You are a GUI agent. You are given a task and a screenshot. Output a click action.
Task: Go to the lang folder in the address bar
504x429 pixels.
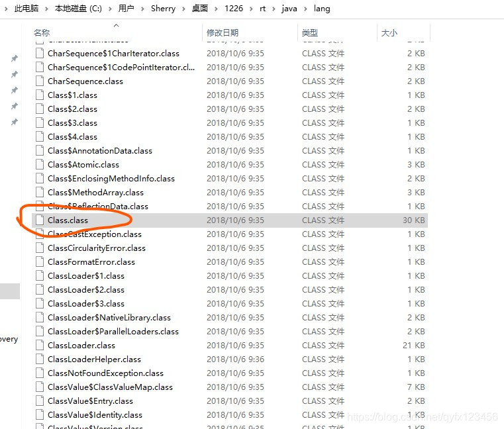[x=322, y=9]
